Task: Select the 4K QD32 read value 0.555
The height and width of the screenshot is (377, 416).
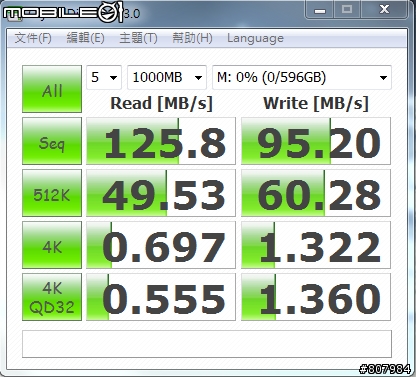Action: (x=161, y=297)
